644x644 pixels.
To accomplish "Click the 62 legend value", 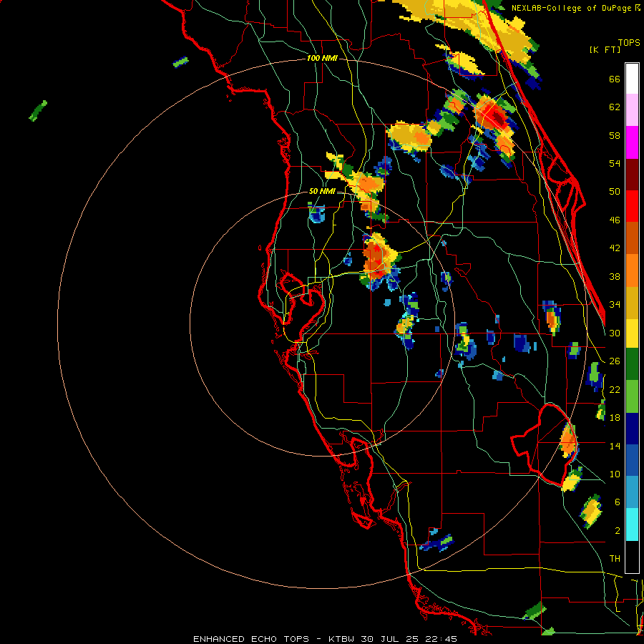I will 615,107.
